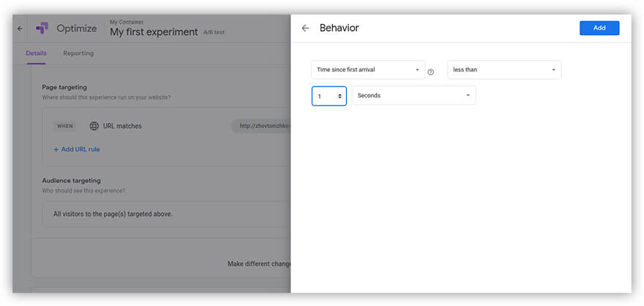Open the less than comparison dropdown

pos(504,70)
